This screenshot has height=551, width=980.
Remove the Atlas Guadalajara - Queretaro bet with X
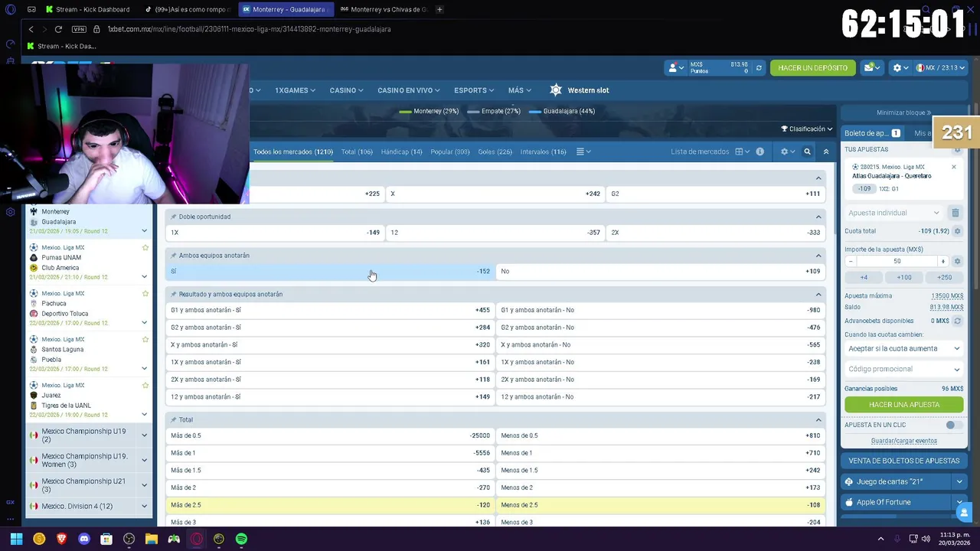click(x=953, y=167)
